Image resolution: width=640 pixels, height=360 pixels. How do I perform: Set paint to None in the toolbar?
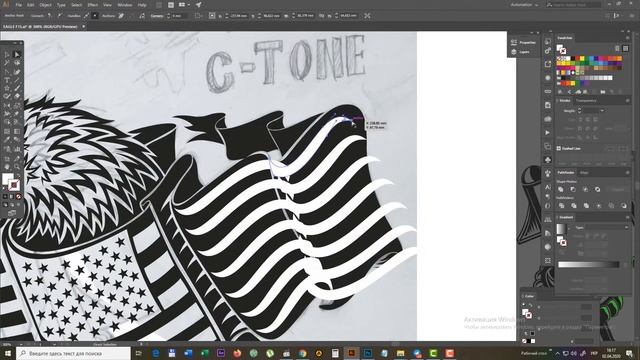[x=18, y=197]
